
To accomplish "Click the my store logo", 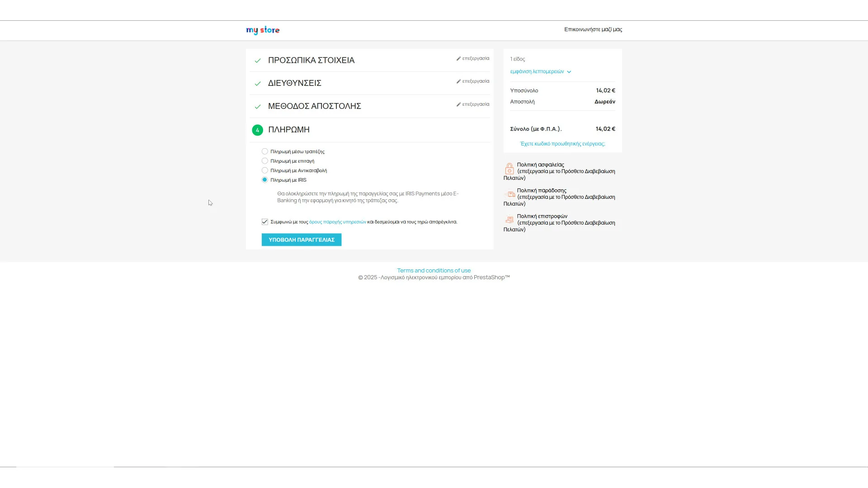I will pos(263,30).
